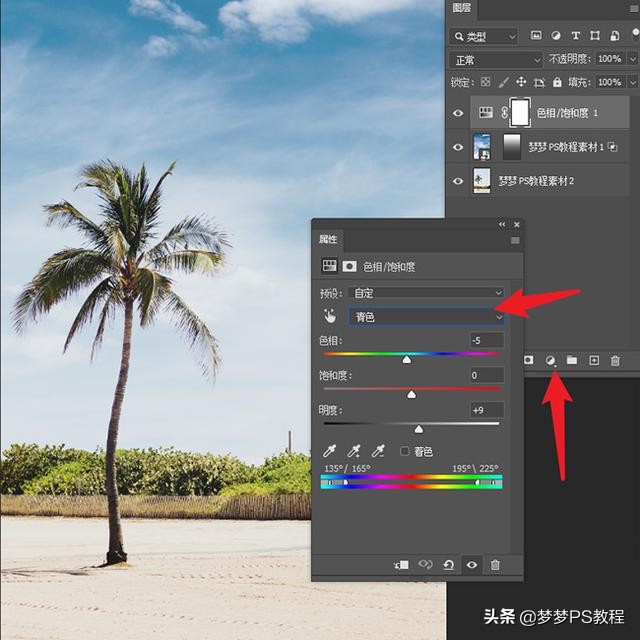Image resolution: width=640 pixels, height=640 pixels.
Task: Enable the 着色 colorize checkbox
Action: [x=404, y=451]
